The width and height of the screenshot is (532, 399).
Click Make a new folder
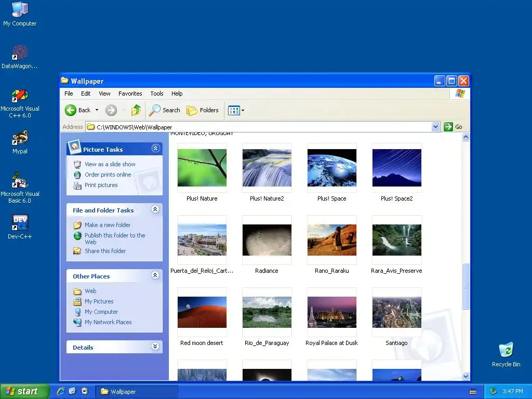(108, 225)
